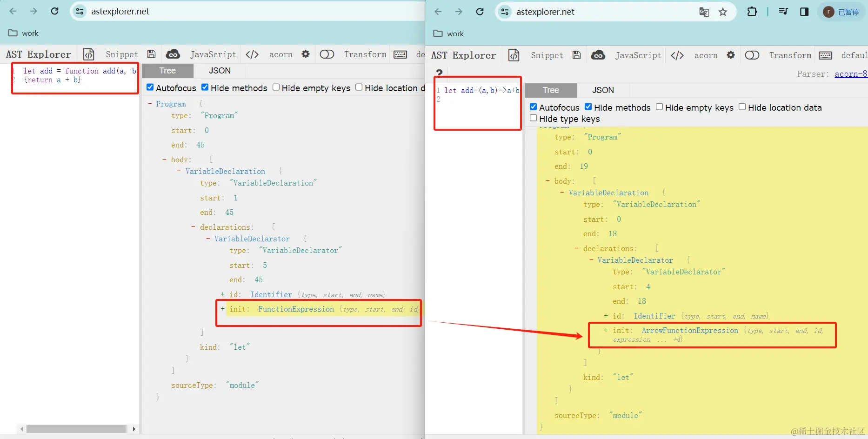Click parser code brackets icon in left window

coord(252,54)
